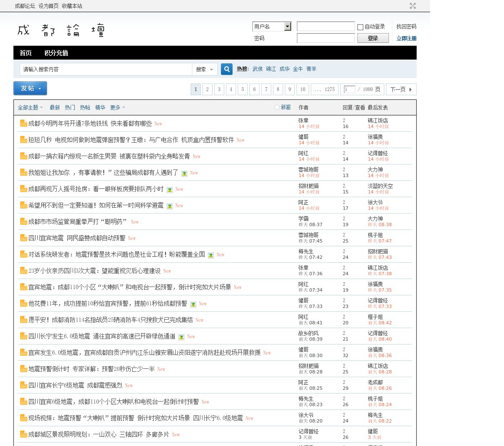Click folder icon beside 成都今明两年将开通7条地铁线 thread
504x446 pixels.
point(24,123)
